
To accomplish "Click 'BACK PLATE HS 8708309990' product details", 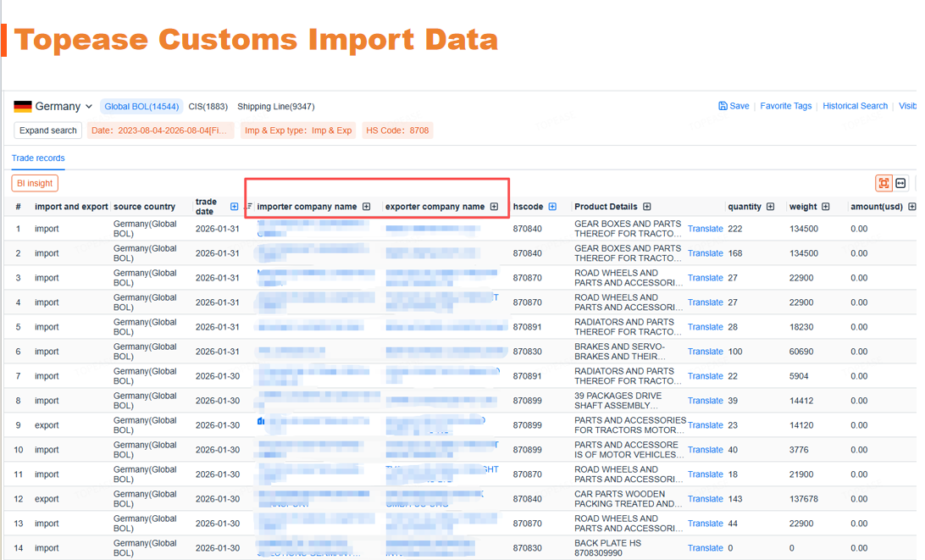I will (x=607, y=548).
